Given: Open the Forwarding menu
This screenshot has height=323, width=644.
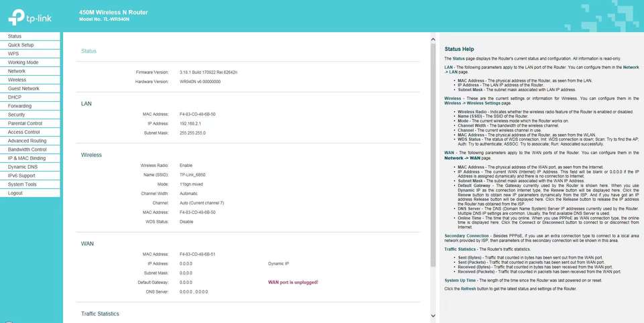Looking at the screenshot, I should (30, 106).
